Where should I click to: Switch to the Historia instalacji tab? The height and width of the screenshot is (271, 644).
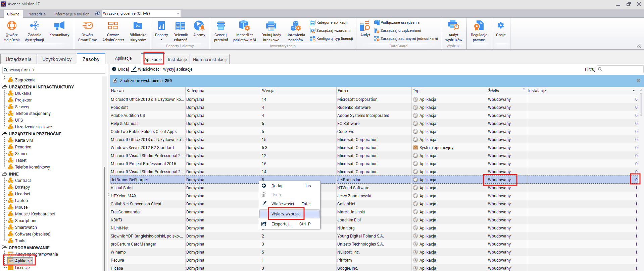tap(210, 59)
